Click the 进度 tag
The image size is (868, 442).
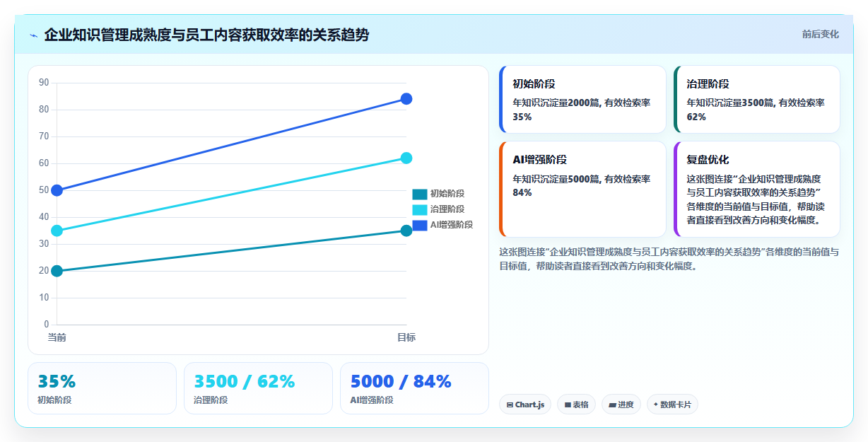(621, 405)
